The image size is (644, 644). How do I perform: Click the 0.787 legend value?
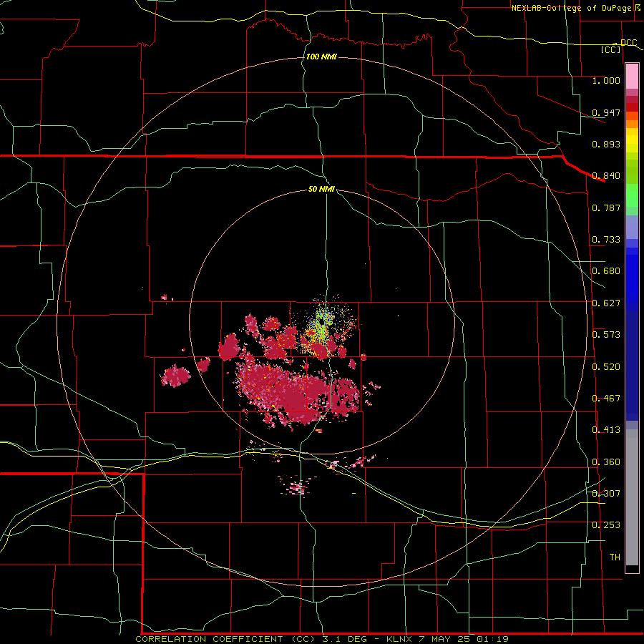tap(606, 208)
